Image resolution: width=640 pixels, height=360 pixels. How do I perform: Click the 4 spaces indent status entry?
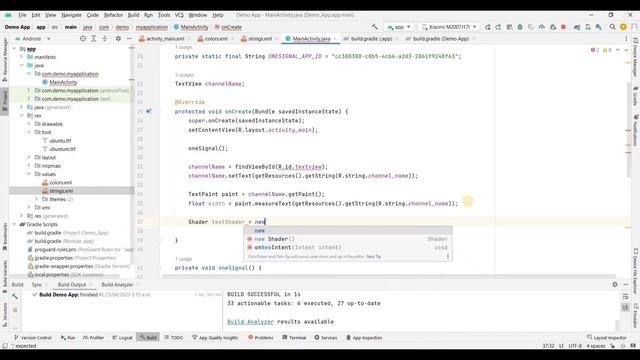click(596, 346)
